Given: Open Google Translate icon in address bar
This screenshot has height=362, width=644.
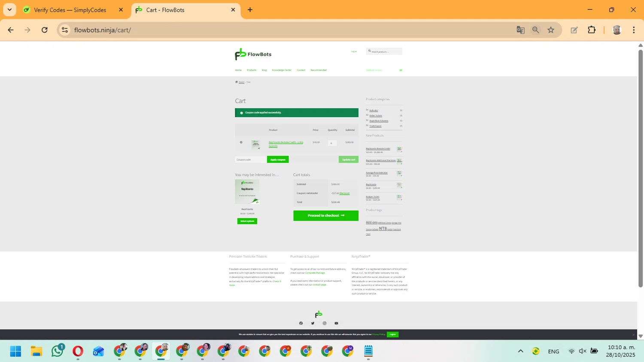Looking at the screenshot, I should (x=520, y=30).
